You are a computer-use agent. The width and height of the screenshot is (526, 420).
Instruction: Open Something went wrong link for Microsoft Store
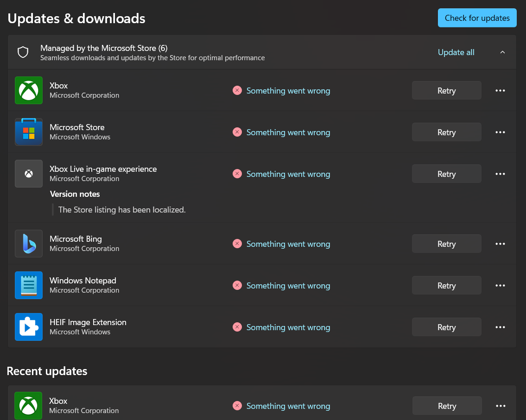288,132
